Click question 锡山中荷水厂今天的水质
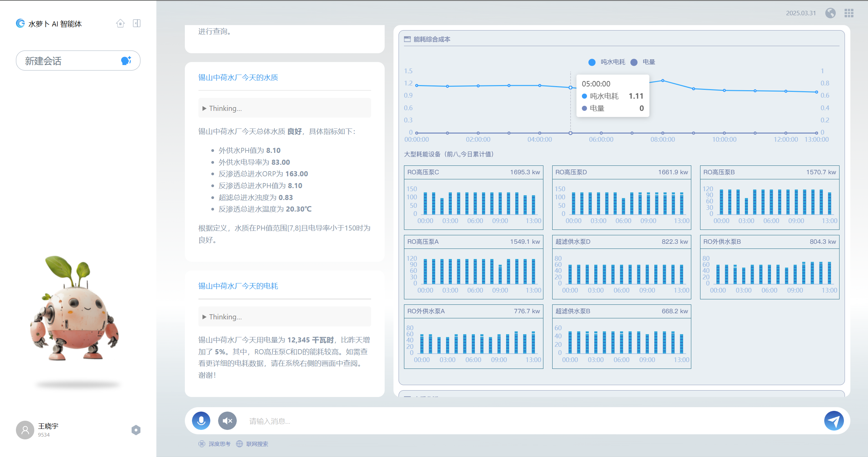The height and width of the screenshot is (457, 868). 238,78
